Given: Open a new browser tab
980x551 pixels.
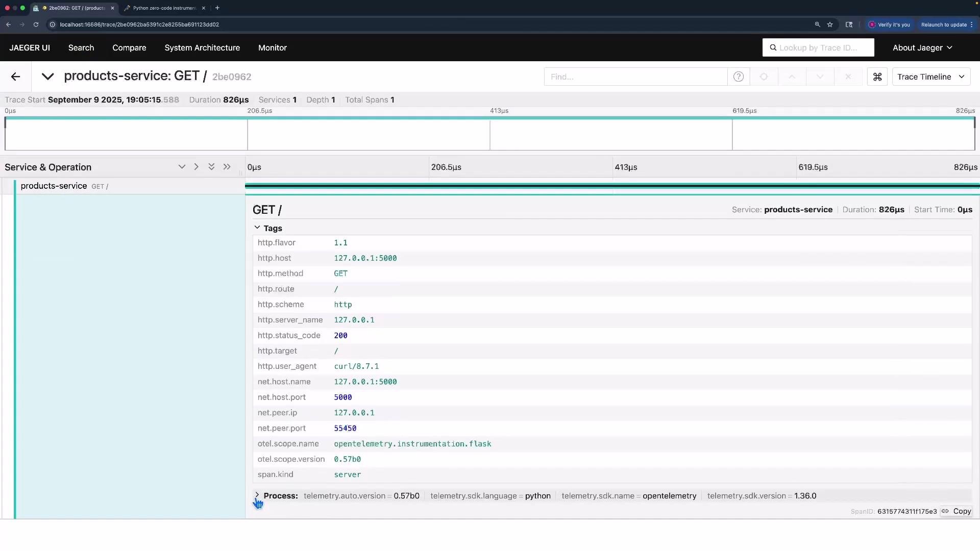Looking at the screenshot, I should (217, 8).
